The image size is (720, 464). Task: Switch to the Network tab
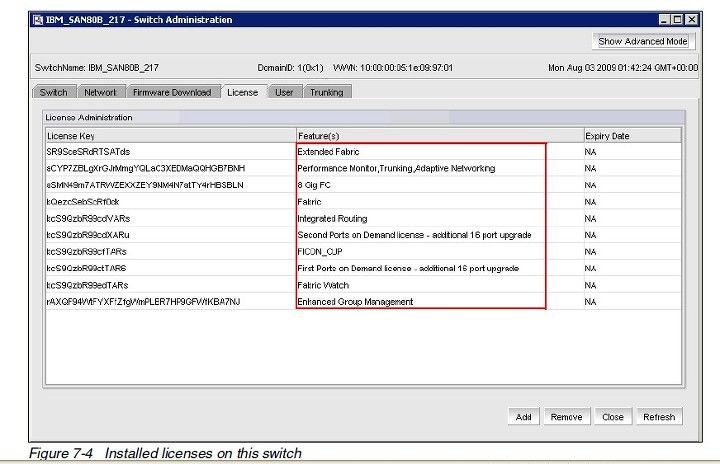(x=100, y=92)
